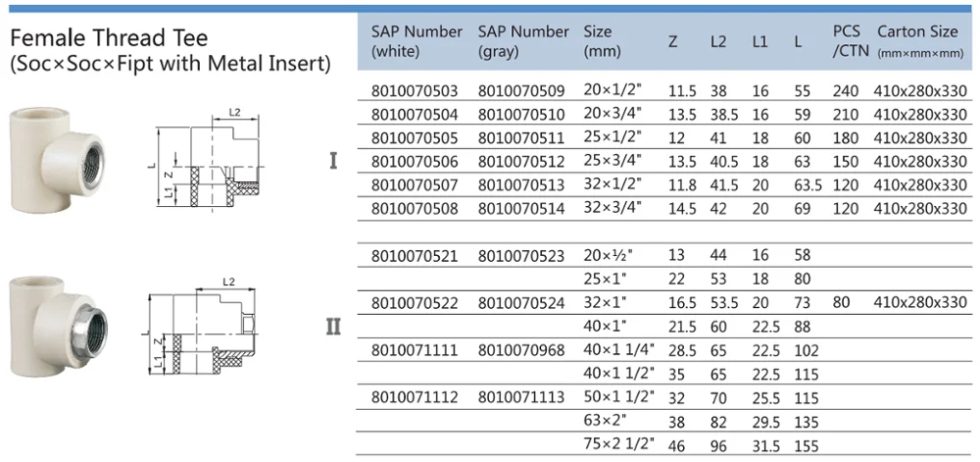Screen dimensions: 980x462
Task: Select the 75×2 1/2" size cell
Action: point(620,443)
